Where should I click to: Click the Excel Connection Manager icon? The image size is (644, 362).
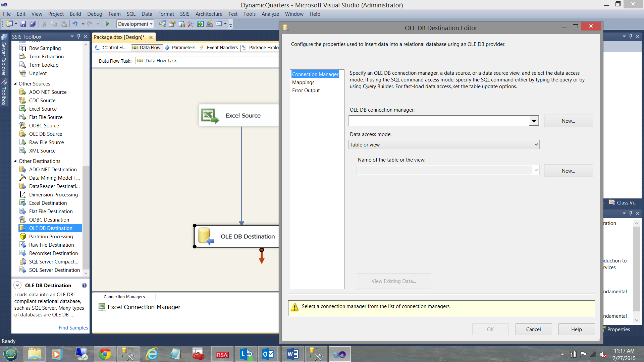102,307
